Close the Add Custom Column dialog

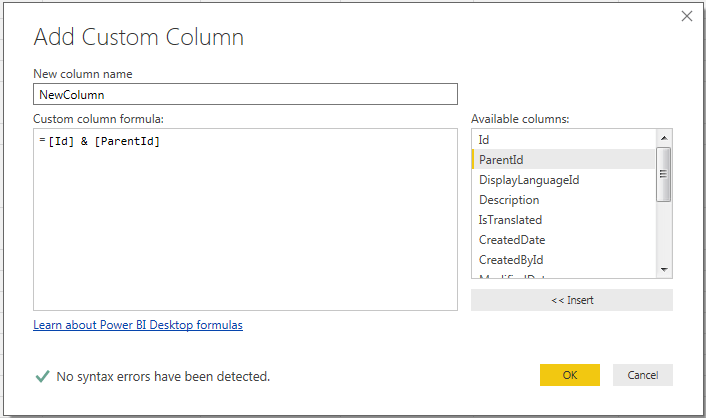[687, 16]
